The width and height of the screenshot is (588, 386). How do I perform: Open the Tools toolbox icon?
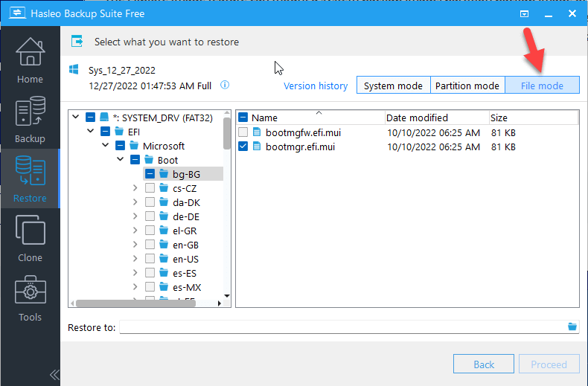(30, 297)
